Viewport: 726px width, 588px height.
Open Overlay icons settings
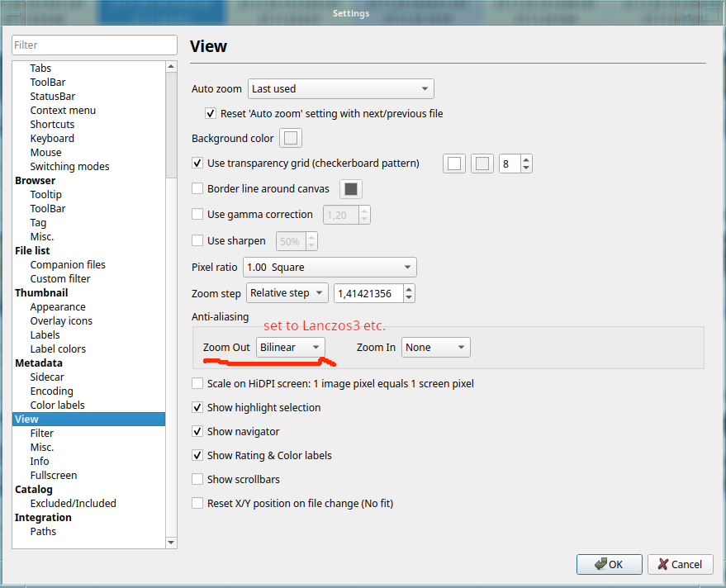point(61,321)
